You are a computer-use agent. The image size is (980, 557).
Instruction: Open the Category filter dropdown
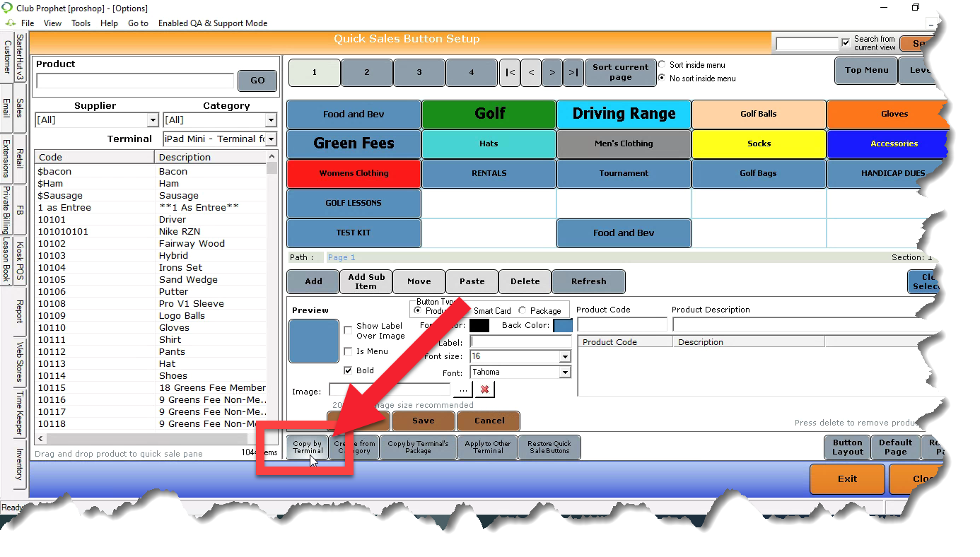click(269, 120)
